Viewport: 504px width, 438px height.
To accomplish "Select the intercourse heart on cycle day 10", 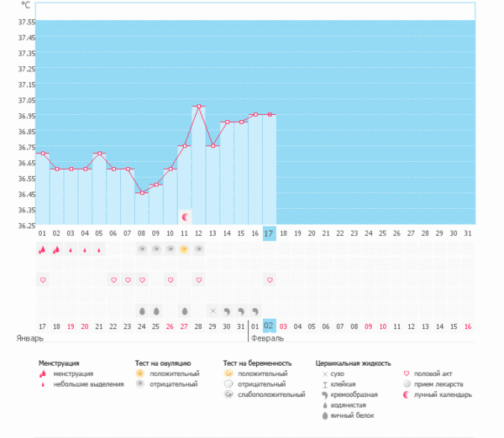I will [171, 280].
